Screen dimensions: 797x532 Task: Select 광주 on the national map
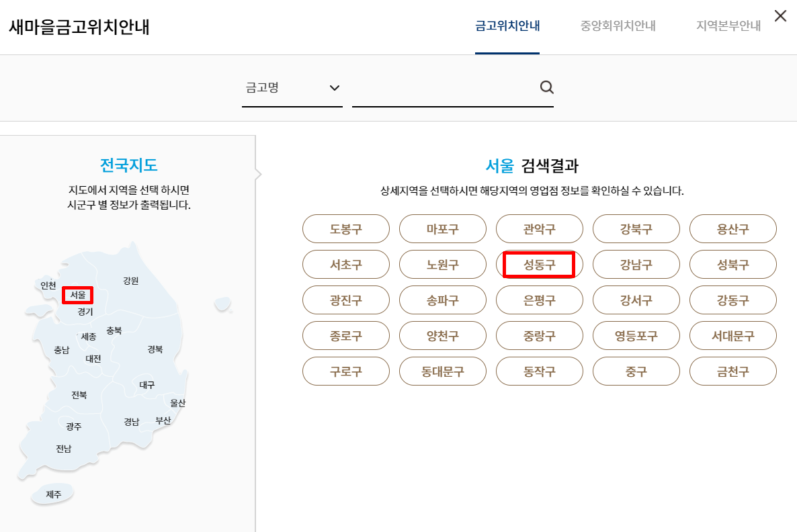coord(74,427)
